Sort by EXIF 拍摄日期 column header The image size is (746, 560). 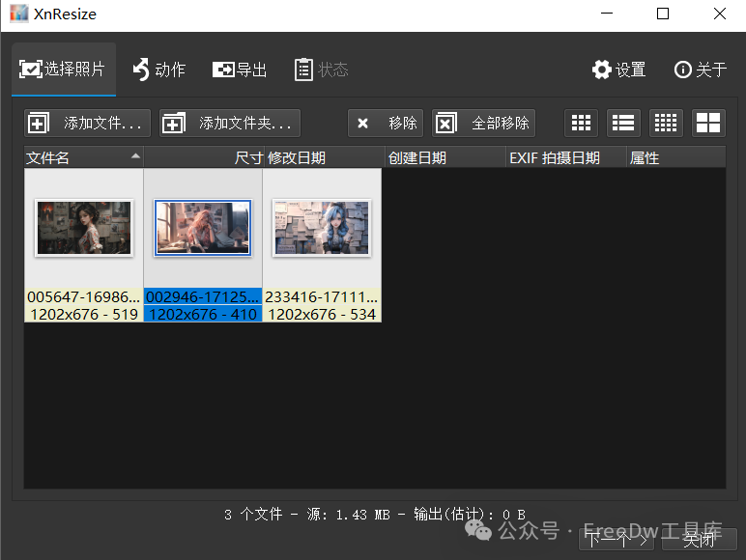click(566, 157)
